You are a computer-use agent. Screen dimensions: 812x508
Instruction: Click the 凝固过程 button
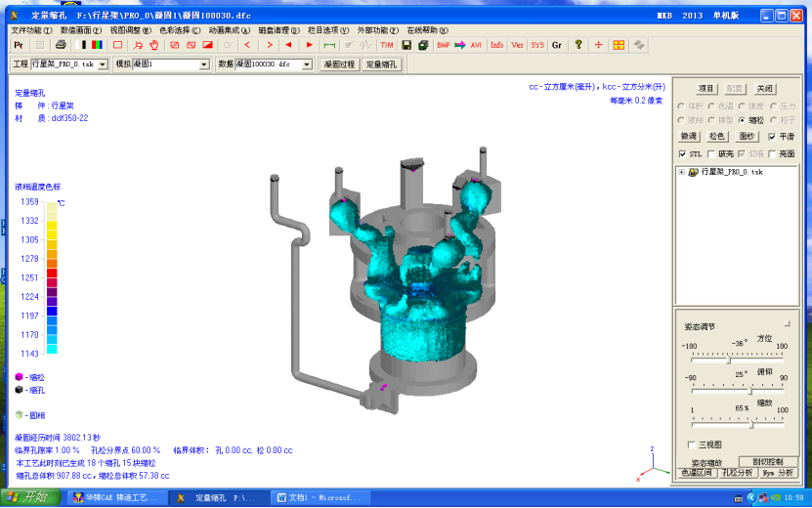339,64
